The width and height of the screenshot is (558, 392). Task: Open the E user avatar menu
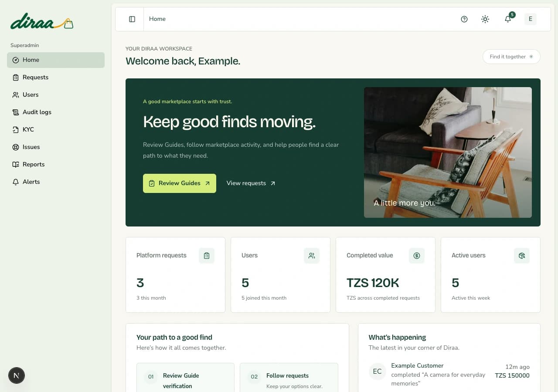point(531,19)
